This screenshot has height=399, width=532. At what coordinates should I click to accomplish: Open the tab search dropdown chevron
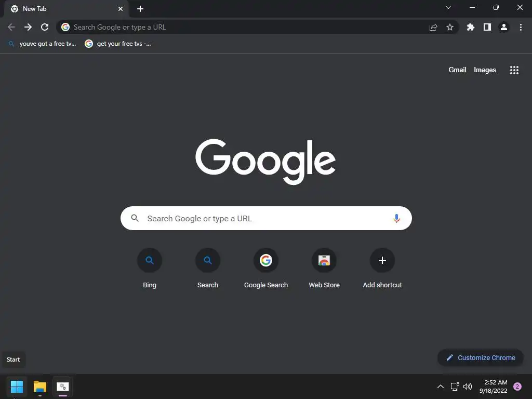tap(448, 7)
